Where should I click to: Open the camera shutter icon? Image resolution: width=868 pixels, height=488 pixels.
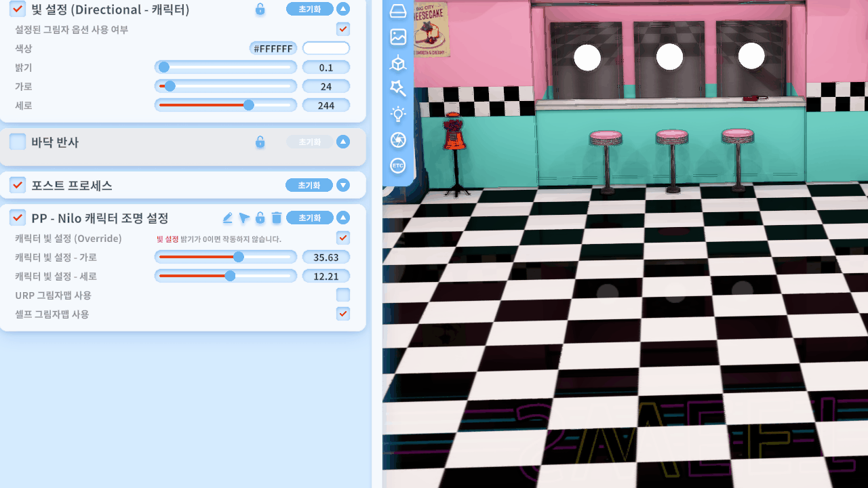point(398,140)
